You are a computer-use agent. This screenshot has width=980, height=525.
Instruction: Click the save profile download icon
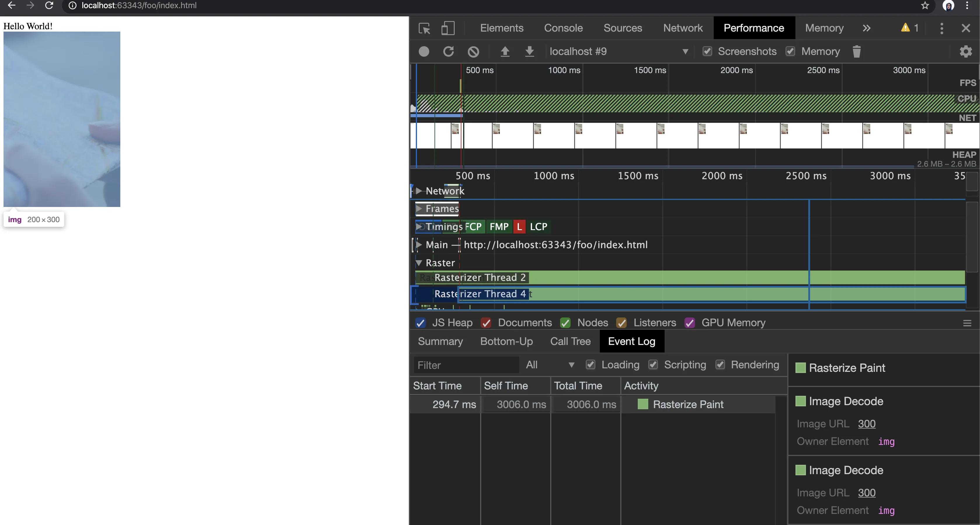(529, 51)
